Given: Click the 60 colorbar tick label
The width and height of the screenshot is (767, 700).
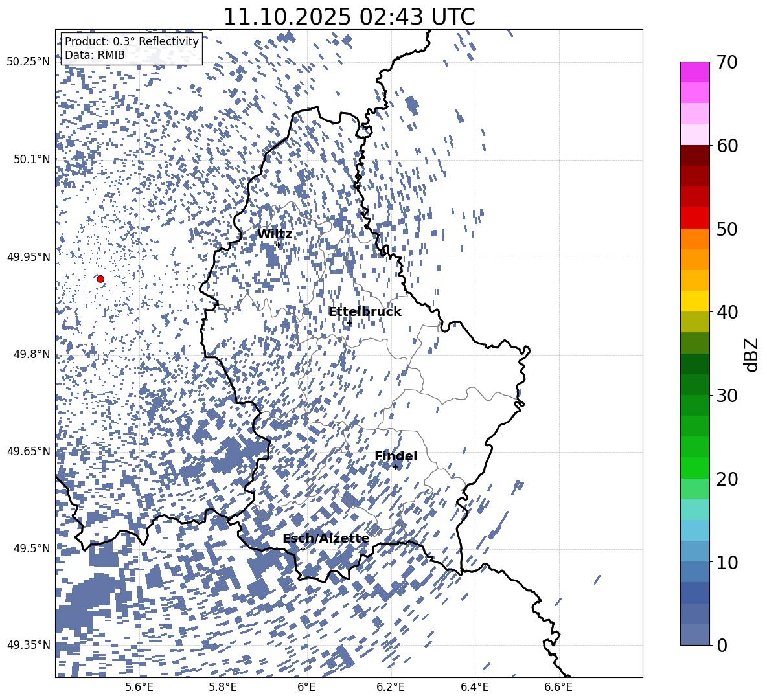Looking at the screenshot, I should pyautogui.click(x=727, y=146).
